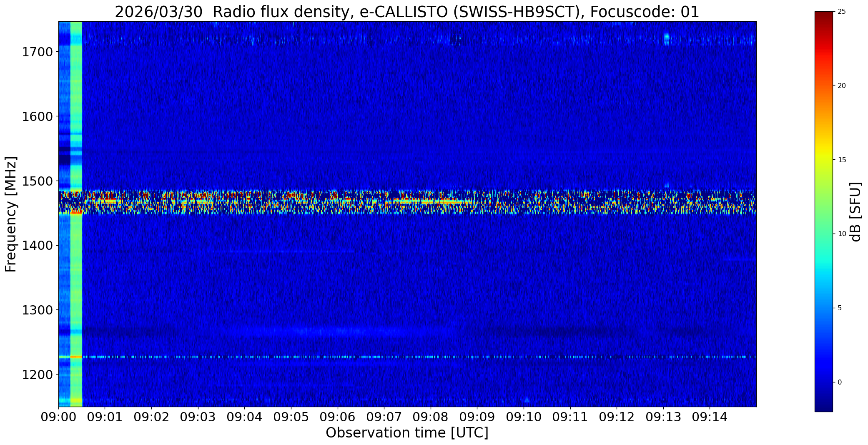The height and width of the screenshot is (445, 868).
Task: Click the 09:08 time tick label
Action: tap(430, 417)
